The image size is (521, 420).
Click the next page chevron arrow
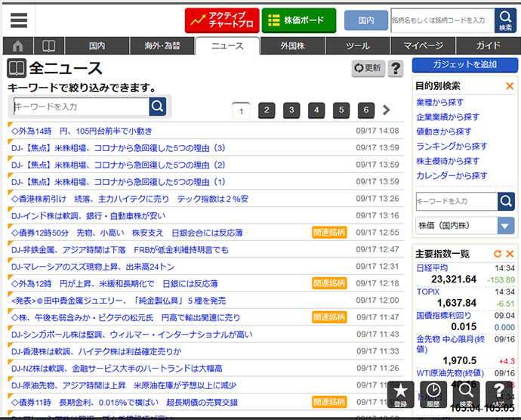[386, 110]
